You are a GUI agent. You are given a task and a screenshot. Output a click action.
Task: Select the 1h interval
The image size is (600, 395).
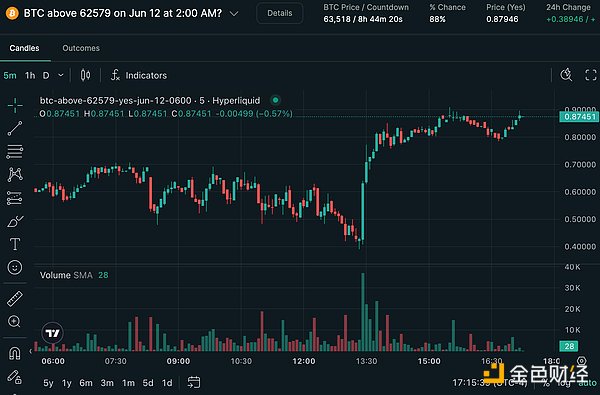30,75
